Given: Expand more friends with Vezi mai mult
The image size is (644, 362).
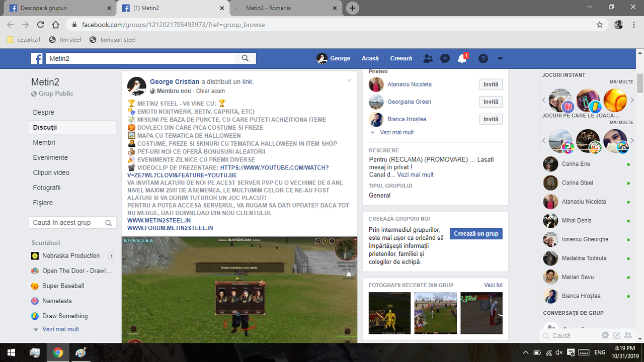Looking at the screenshot, I should pyautogui.click(x=396, y=132).
